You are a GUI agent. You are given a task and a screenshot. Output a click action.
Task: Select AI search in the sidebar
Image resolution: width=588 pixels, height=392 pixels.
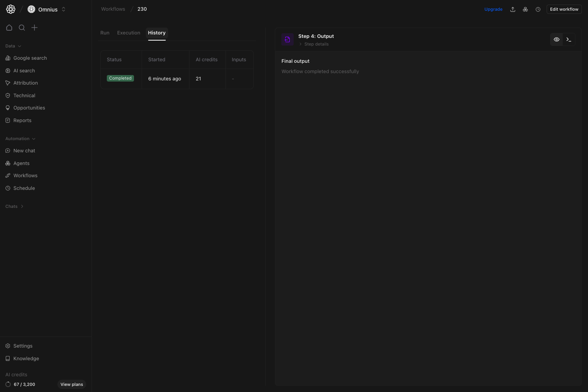click(x=24, y=70)
